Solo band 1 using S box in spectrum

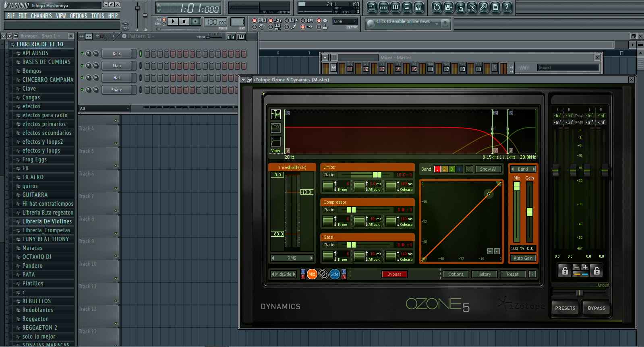click(288, 113)
